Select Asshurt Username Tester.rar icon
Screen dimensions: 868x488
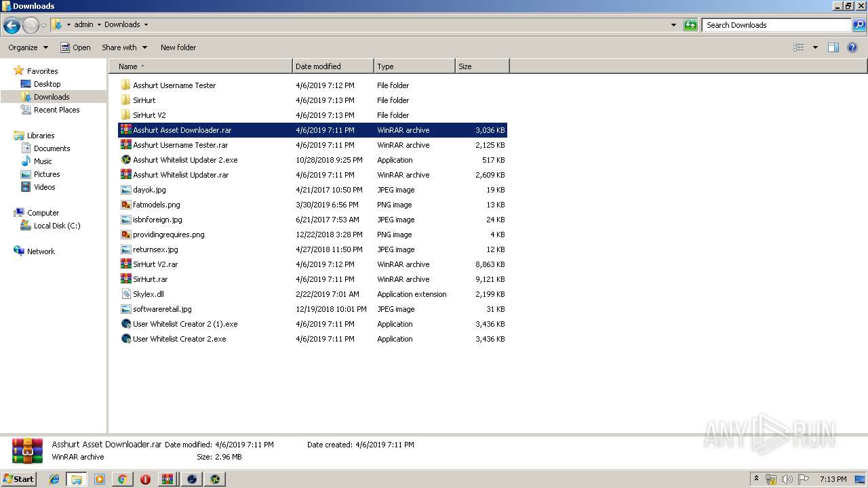point(125,145)
